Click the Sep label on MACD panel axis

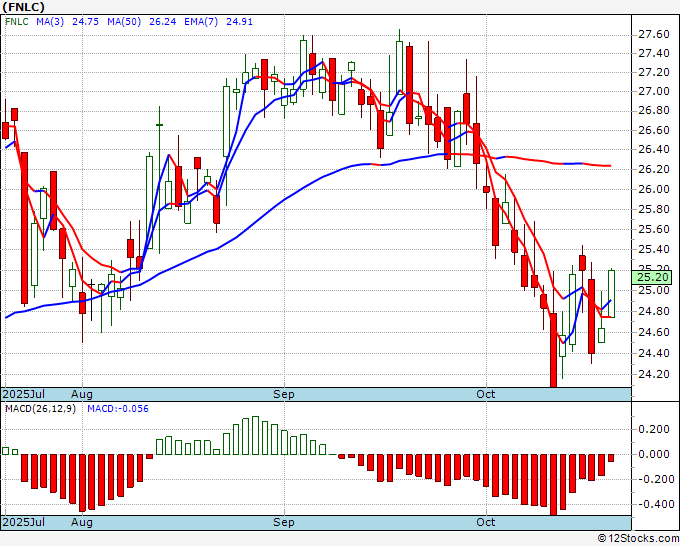pos(284,522)
